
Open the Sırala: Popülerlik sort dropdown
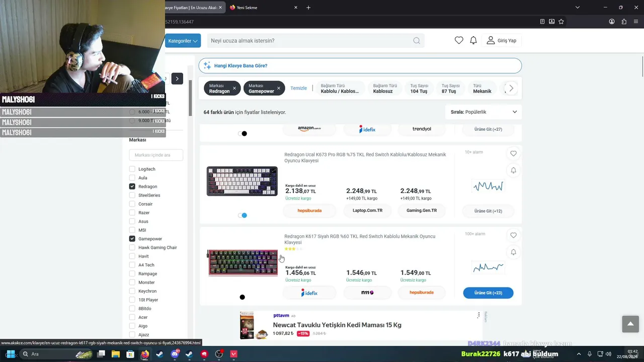click(x=484, y=112)
